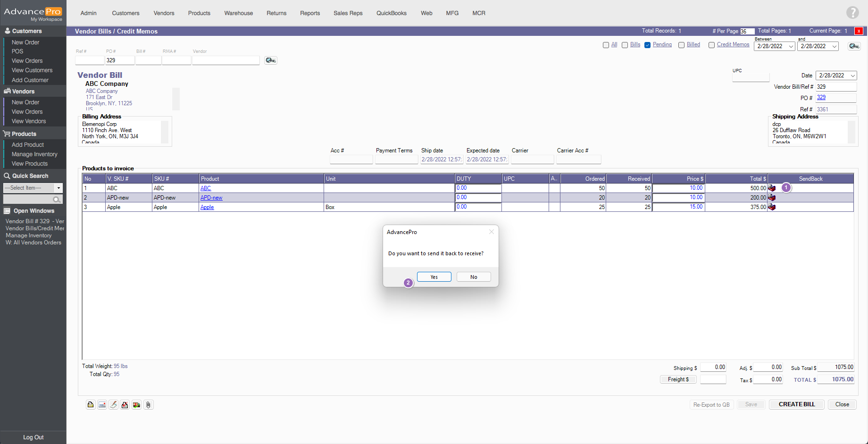The image size is (868, 444).
Task: Open the help question mark icon
Action: tap(852, 13)
